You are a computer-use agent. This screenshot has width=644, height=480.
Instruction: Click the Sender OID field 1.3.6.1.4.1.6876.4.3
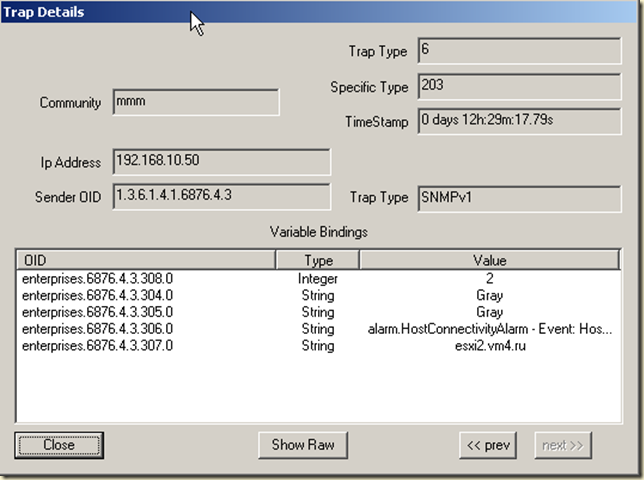(221, 197)
